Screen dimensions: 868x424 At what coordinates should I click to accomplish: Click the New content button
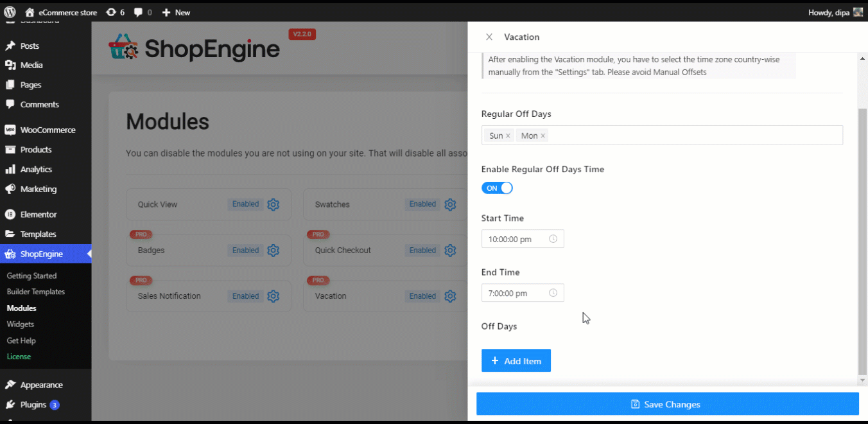pos(176,12)
